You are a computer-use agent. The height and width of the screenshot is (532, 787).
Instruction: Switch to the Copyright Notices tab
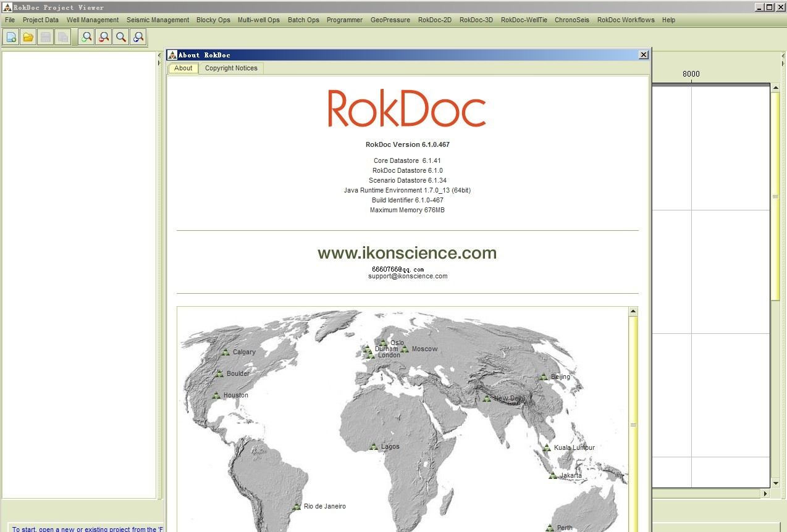click(x=231, y=69)
